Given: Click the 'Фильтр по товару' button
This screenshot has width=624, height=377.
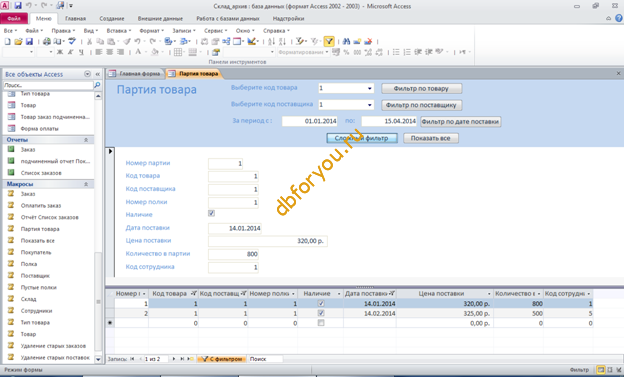Looking at the screenshot, I should pos(421,88).
